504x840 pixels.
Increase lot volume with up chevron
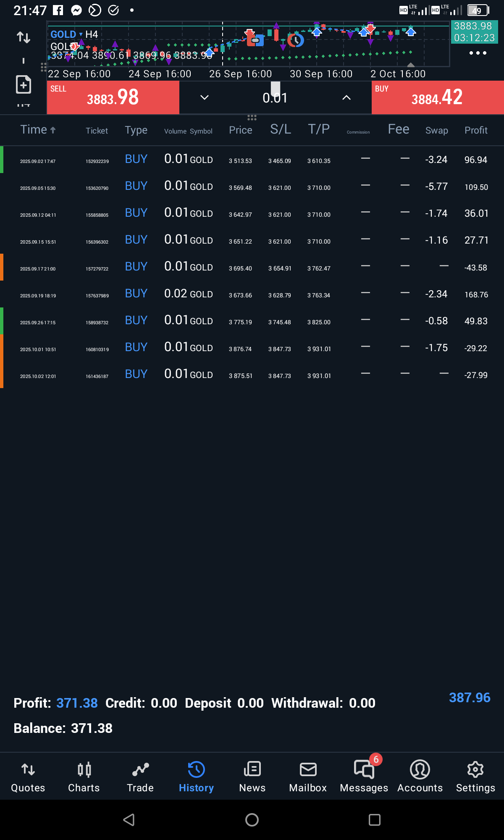tap(346, 97)
